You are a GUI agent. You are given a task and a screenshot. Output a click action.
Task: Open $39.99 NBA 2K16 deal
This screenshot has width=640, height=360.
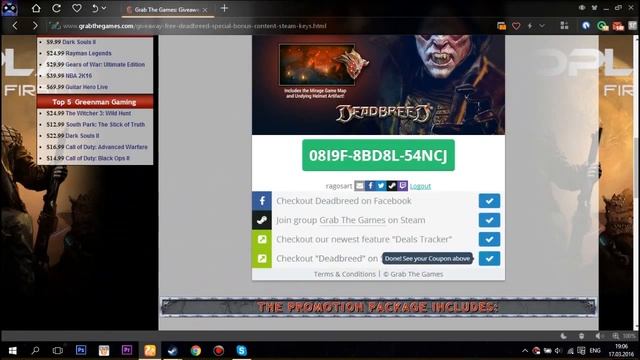(69, 76)
